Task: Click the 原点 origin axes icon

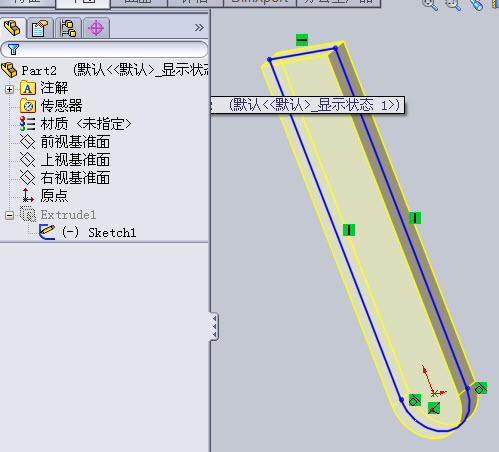Action: (28, 196)
